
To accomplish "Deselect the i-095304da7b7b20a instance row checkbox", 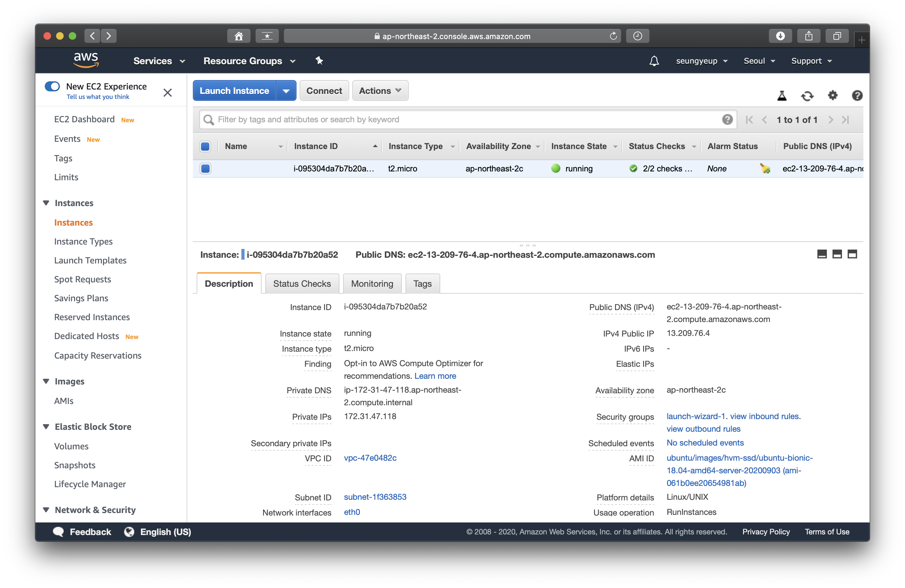I will [x=205, y=169].
